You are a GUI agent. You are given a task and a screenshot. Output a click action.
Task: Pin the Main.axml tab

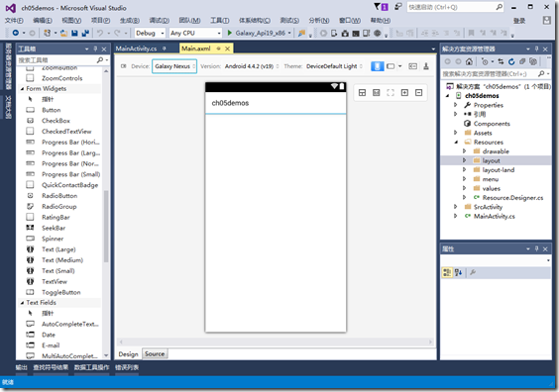[218, 49]
